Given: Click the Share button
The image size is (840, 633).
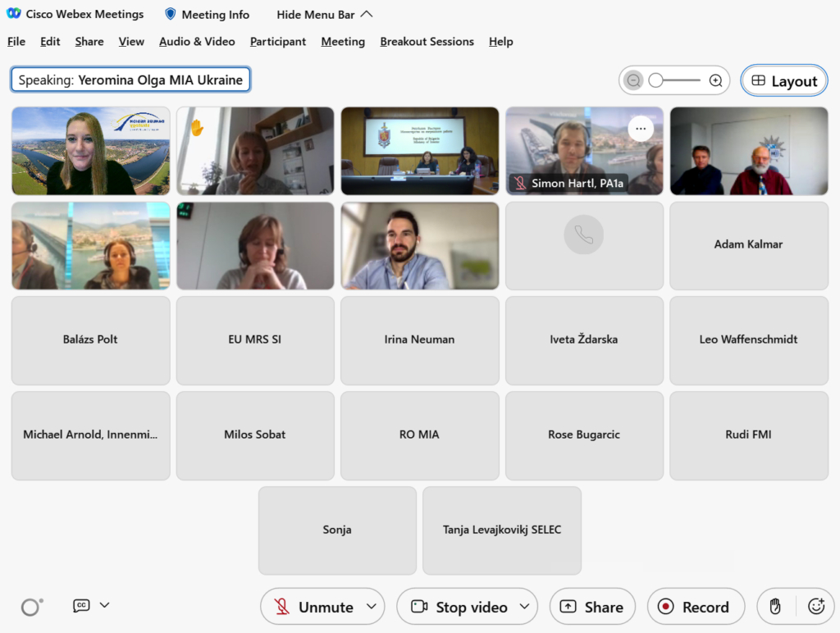Looking at the screenshot, I should 592,607.
